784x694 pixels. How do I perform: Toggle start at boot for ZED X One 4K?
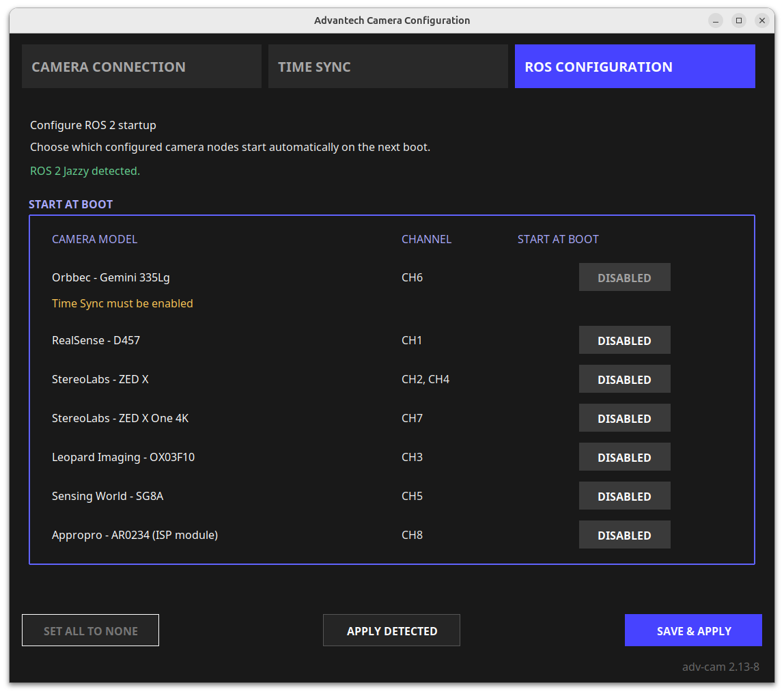(624, 419)
